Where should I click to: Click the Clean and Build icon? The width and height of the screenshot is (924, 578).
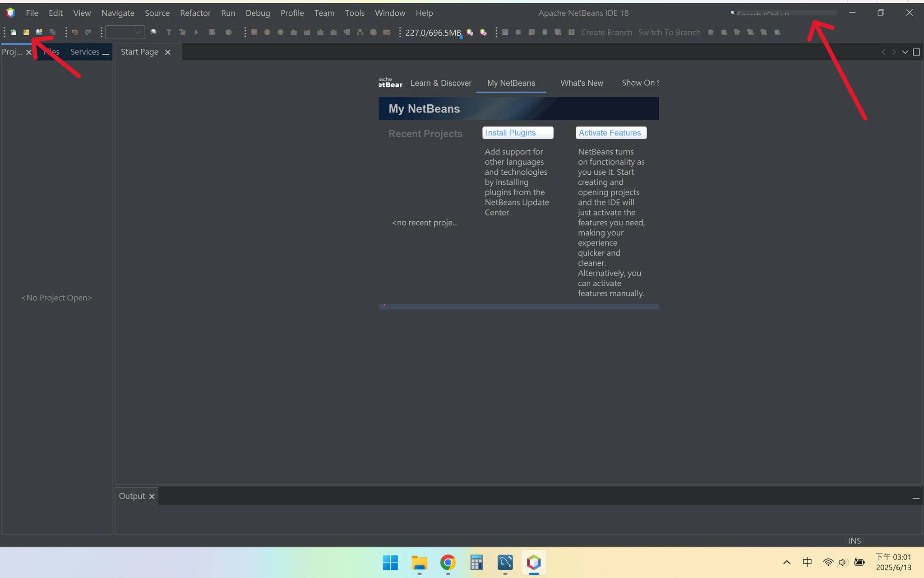point(182,33)
